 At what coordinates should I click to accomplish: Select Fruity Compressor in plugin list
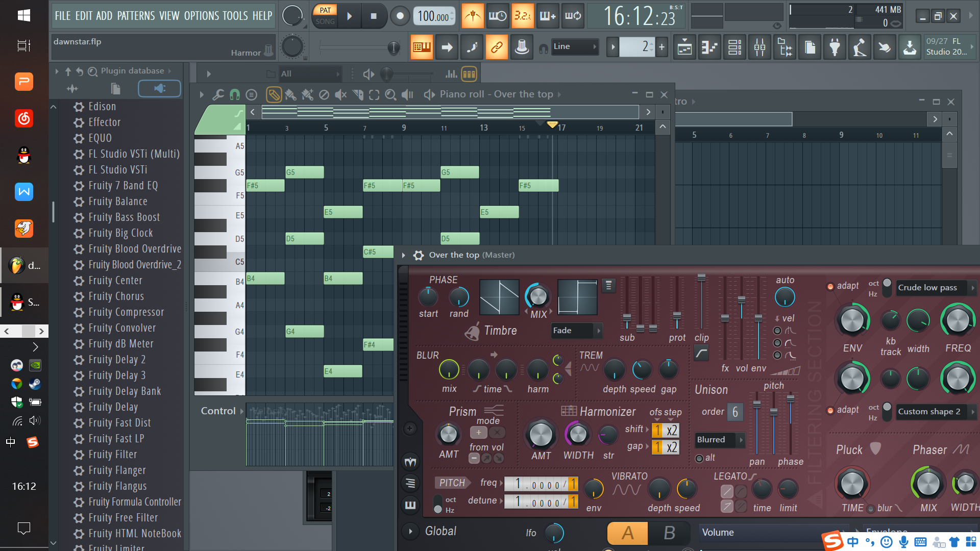click(x=126, y=312)
